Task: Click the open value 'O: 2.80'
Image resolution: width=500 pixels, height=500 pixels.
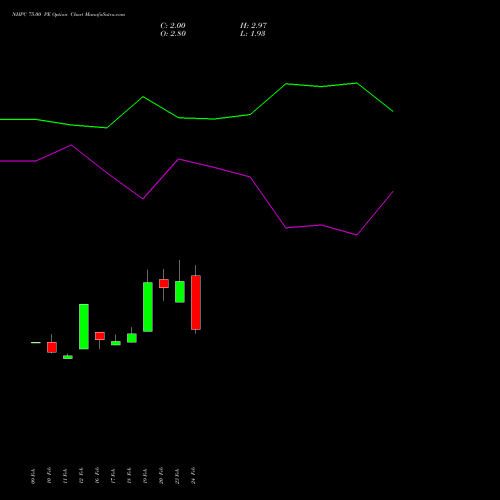Action: point(173,34)
